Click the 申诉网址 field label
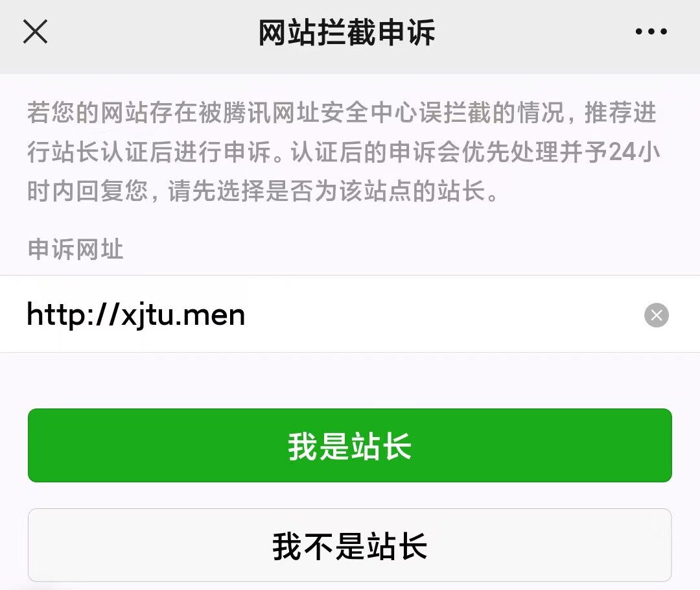Viewport: 700px width, 590px height. (75, 249)
